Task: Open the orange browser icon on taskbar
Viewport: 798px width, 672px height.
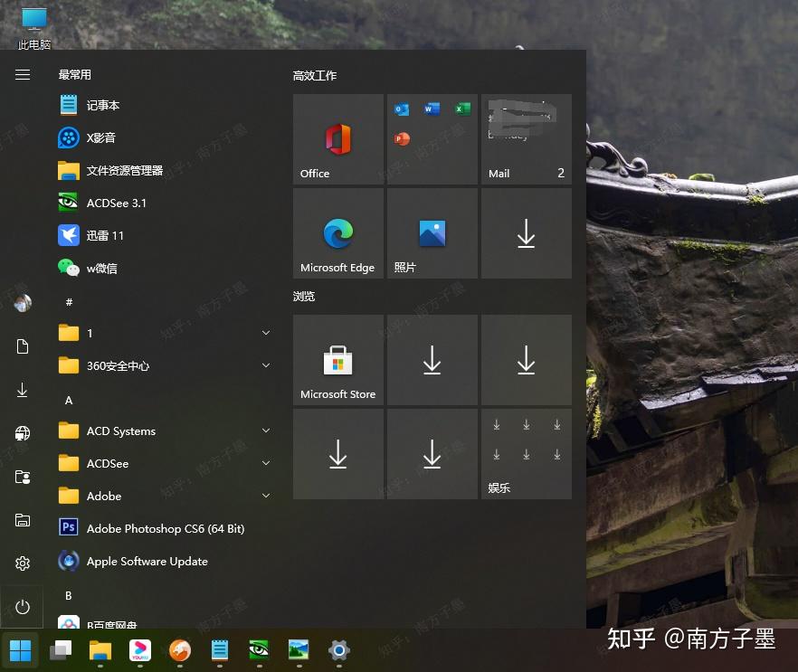Action: (180, 650)
